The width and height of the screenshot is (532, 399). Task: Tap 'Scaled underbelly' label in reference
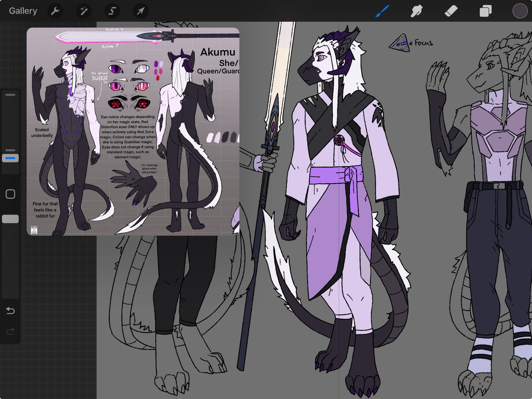pos(42,132)
